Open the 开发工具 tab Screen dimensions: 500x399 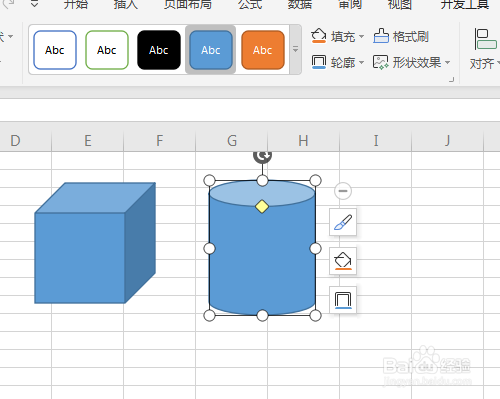point(465,4)
